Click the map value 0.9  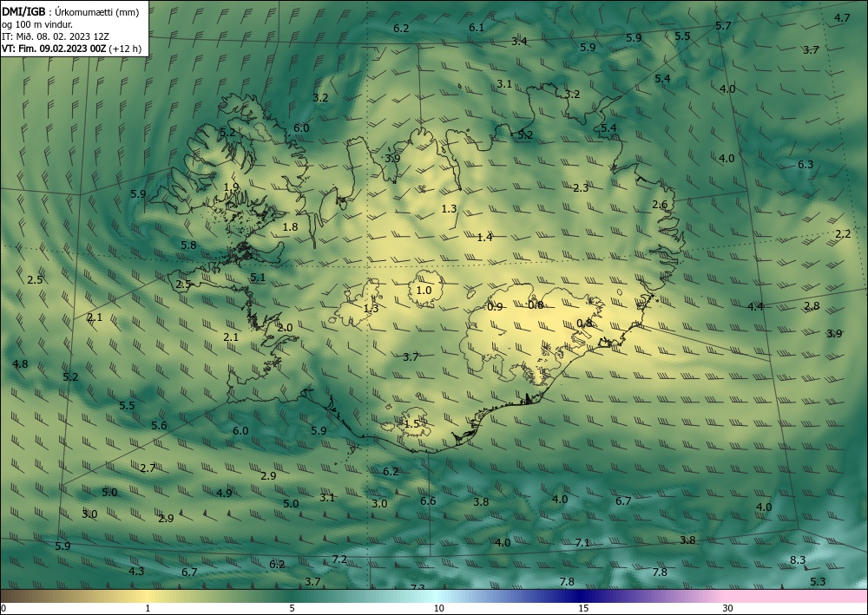(x=495, y=306)
